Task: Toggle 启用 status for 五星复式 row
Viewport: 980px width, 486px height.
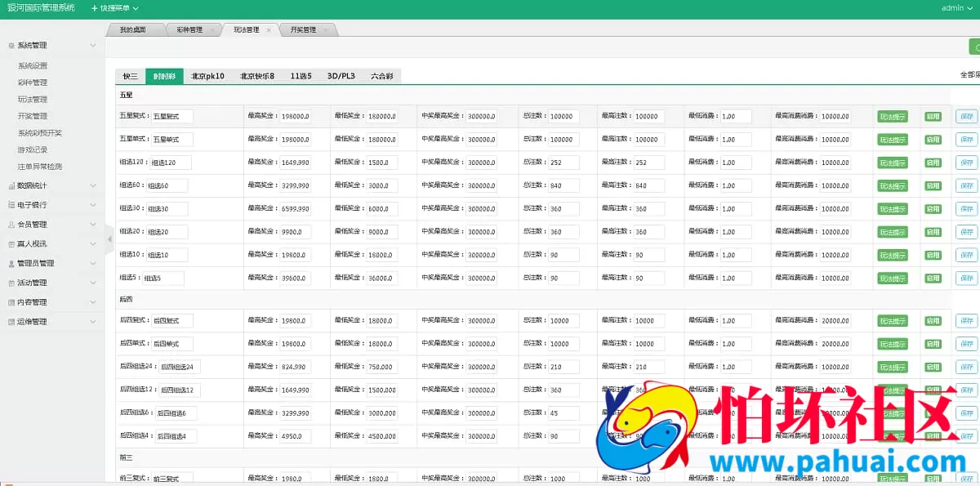Action: pos(933,117)
